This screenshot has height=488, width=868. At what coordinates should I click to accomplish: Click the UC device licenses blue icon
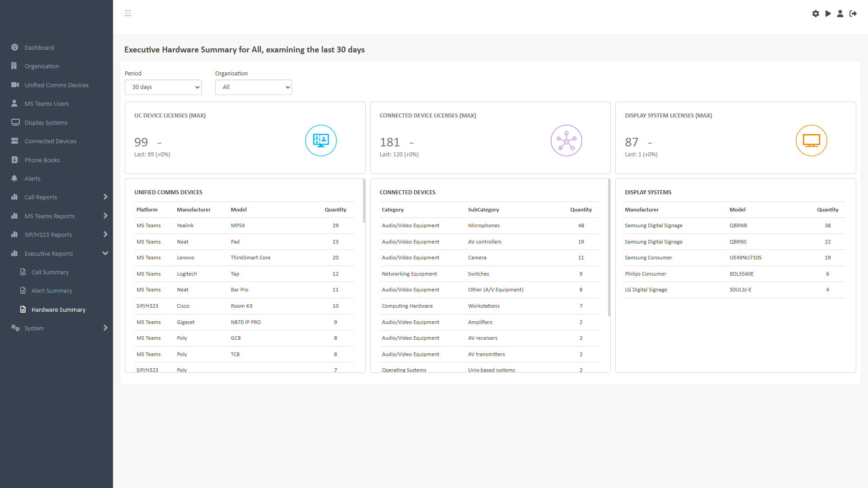point(321,141)
